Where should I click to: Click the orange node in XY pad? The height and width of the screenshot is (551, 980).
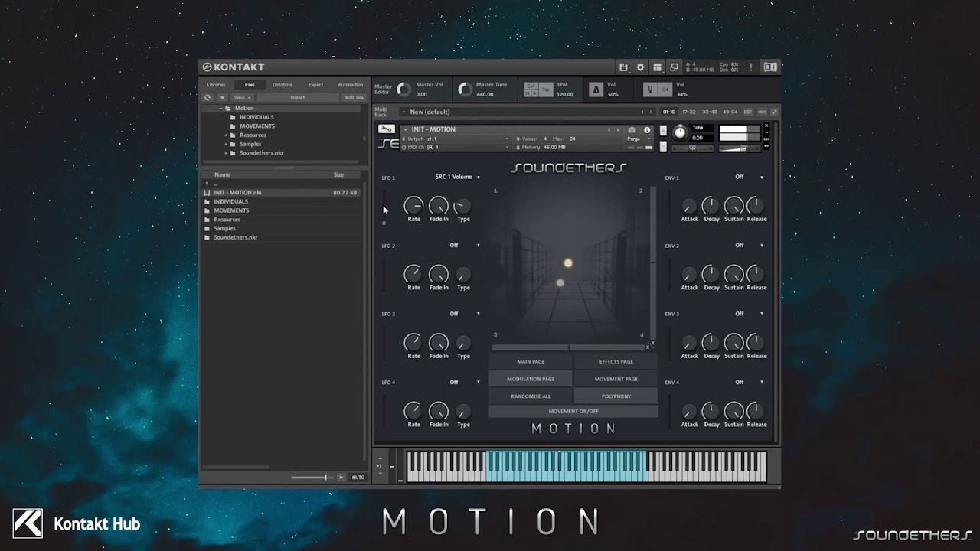[568, 263]
